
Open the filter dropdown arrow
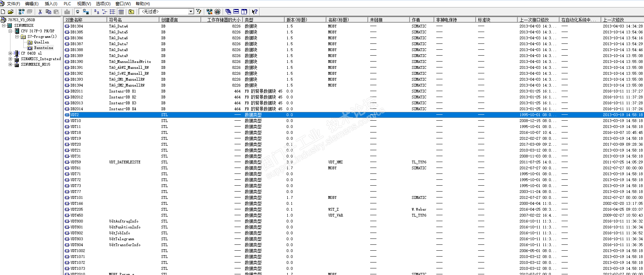click(x=191, y=11)
